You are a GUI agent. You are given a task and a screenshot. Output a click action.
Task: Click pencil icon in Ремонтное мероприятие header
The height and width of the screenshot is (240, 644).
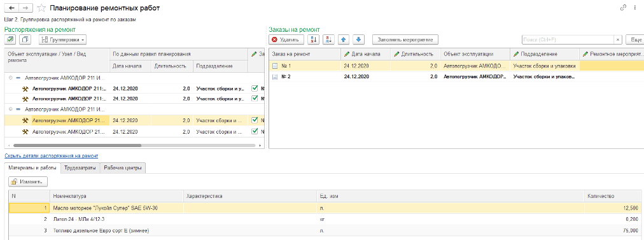[585, 54]
